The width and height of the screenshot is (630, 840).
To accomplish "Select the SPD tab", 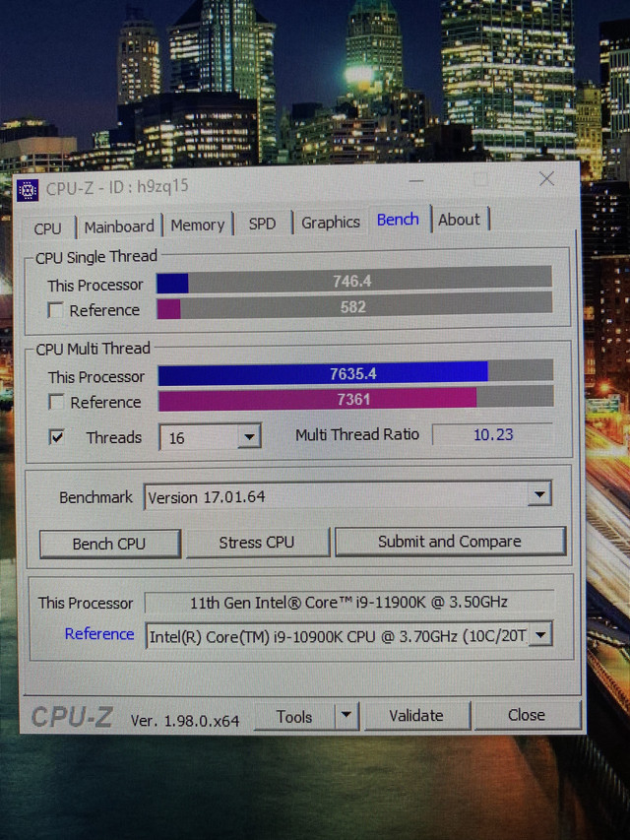I will pos(262,224).
